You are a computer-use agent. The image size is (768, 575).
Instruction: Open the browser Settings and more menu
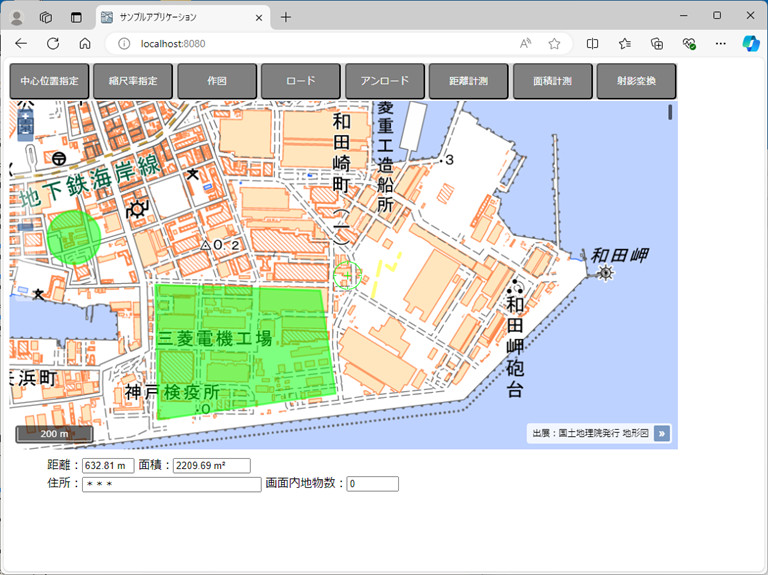(x=720, y=44)
